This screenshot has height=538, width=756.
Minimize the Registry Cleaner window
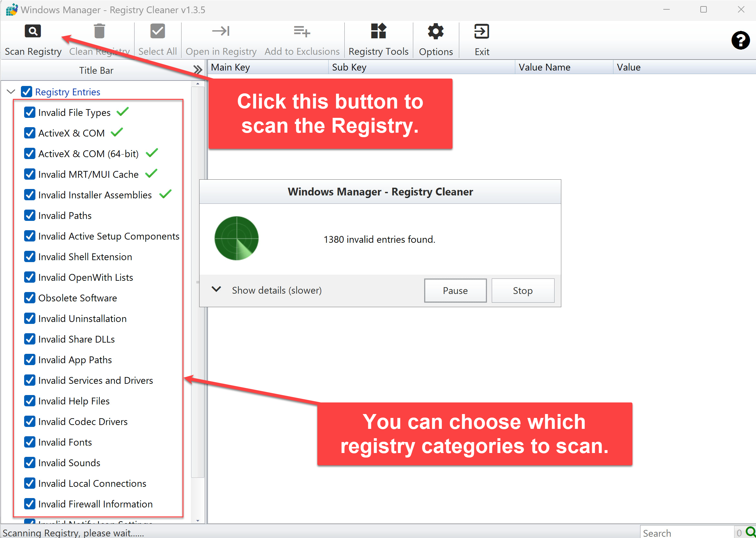[666, 10]
